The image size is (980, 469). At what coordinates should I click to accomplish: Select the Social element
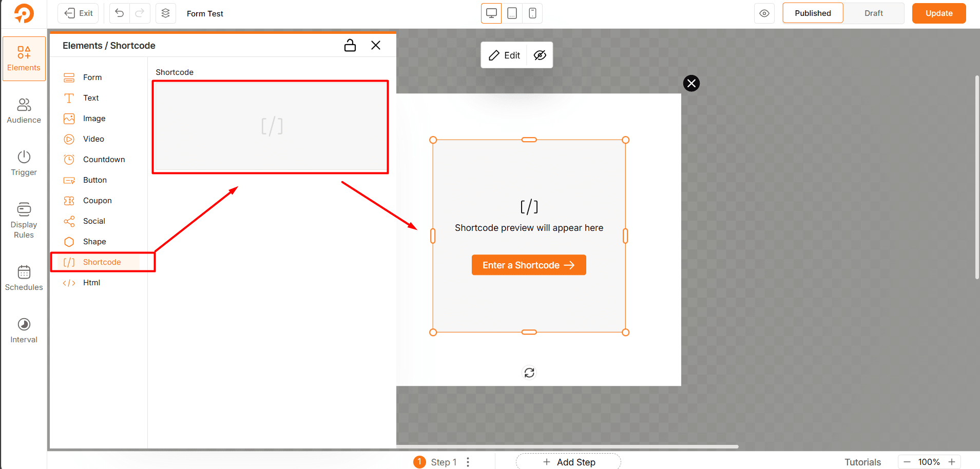coord(95,221)
